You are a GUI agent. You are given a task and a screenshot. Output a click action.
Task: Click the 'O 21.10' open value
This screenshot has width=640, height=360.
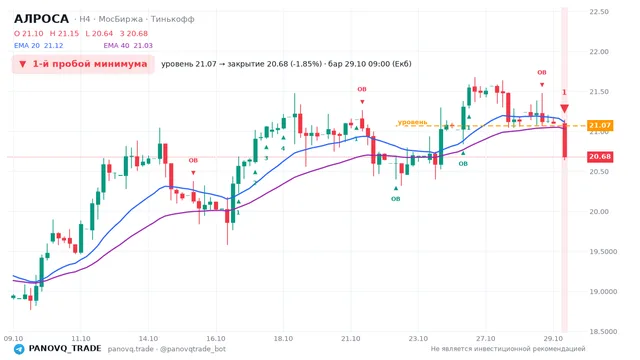[29, 33]
